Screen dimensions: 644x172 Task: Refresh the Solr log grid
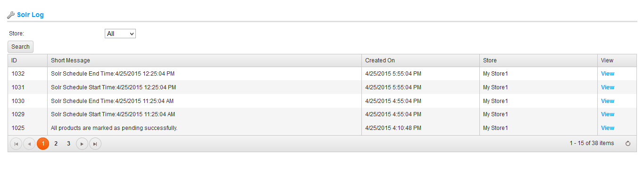pos(628,144)
